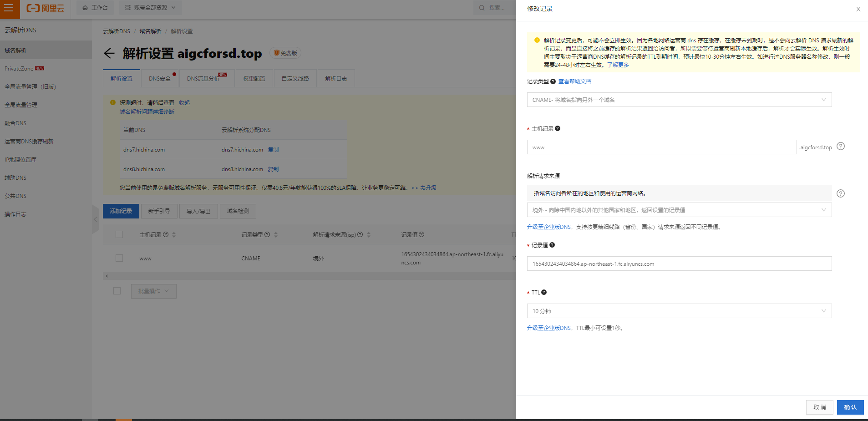The height and width of the screenshot is (421, 868).
Task: Click the 去升级 link
Action: point(428,188)
